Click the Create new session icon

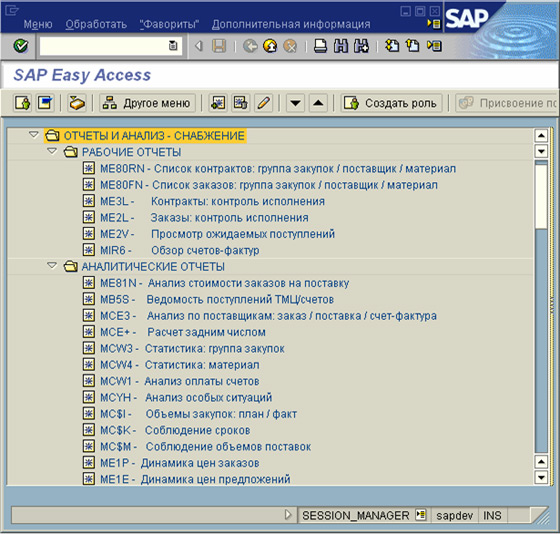(392, 46)
